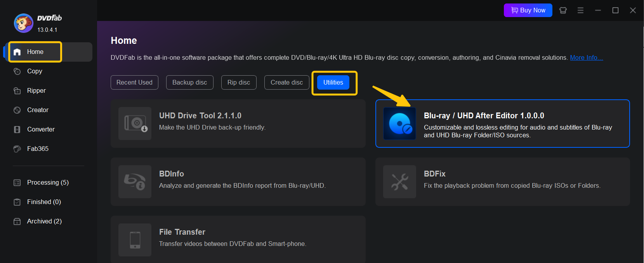Image resolution: width=644 pixels, height=263 pixels.
Task: Click the BDFix wrench icon
Action: pos(399,182)
